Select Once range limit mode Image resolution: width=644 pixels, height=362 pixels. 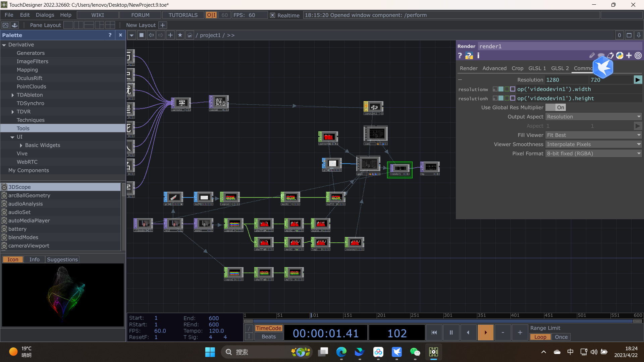(x=561, y=337)
